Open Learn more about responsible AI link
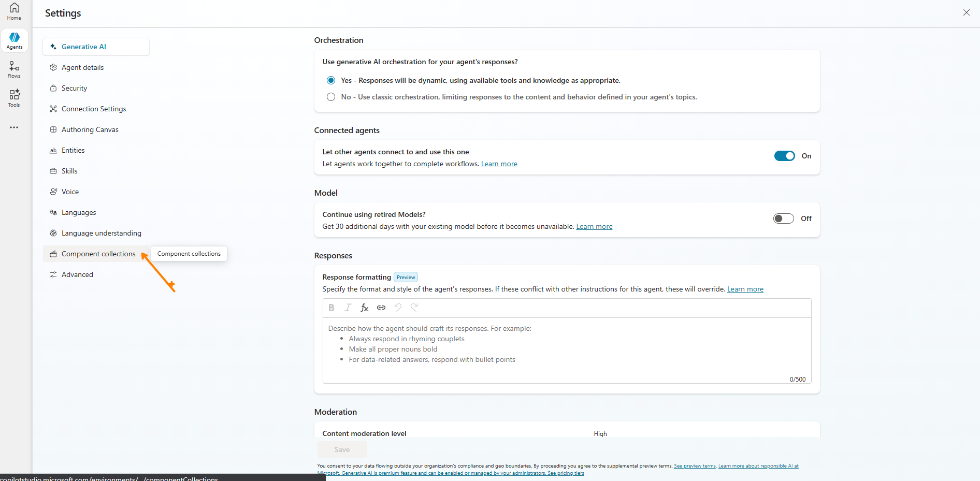This screenshot has height=481, width=980. [558, 470]
